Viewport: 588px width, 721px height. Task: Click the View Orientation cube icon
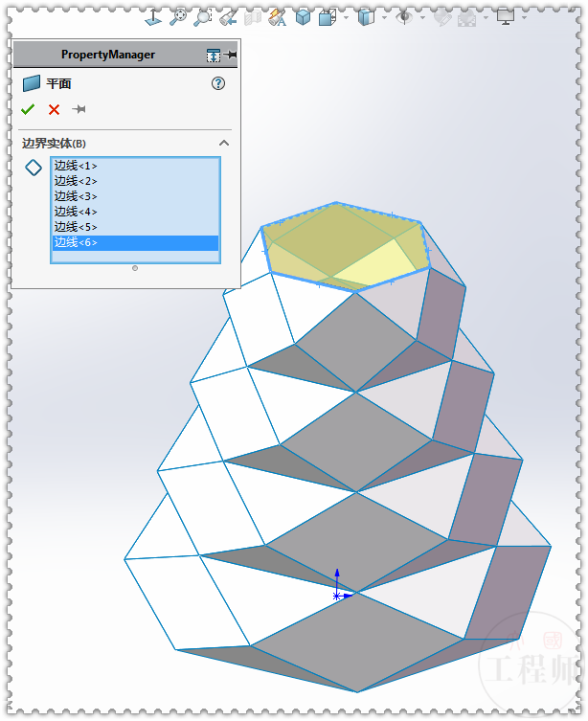click(x=303, y=17)
